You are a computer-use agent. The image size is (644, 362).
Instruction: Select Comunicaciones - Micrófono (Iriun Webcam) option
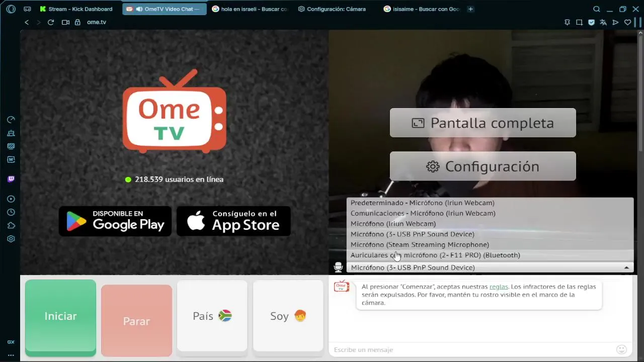[490, 213]
